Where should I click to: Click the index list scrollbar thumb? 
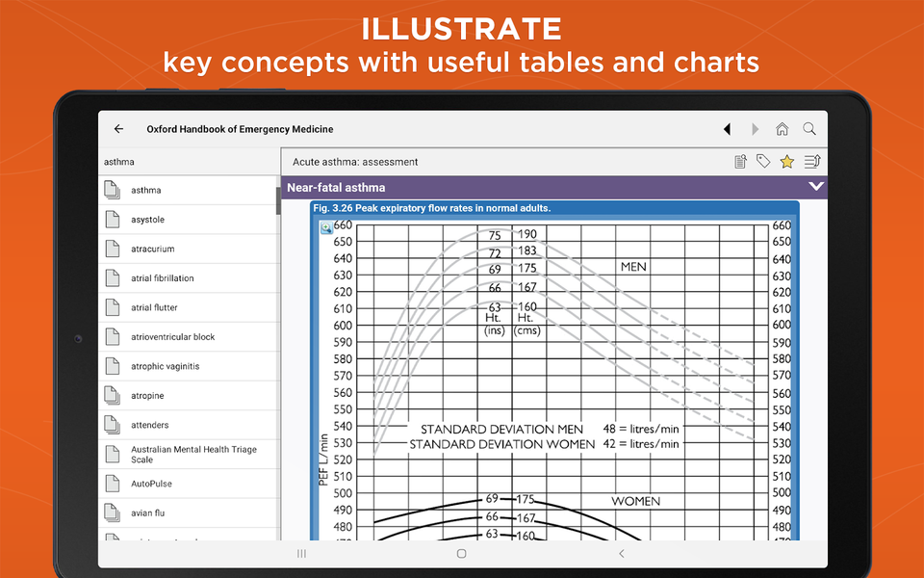point(278,201)
